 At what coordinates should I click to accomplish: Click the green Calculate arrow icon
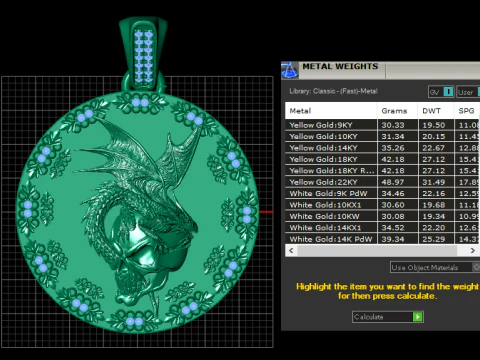[x=418, y=317]
